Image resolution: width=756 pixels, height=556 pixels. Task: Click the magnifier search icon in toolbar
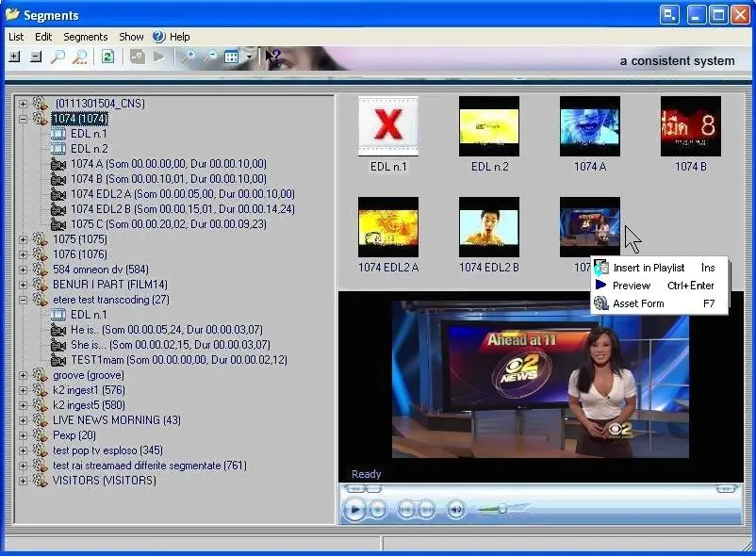tap(58, 57)
